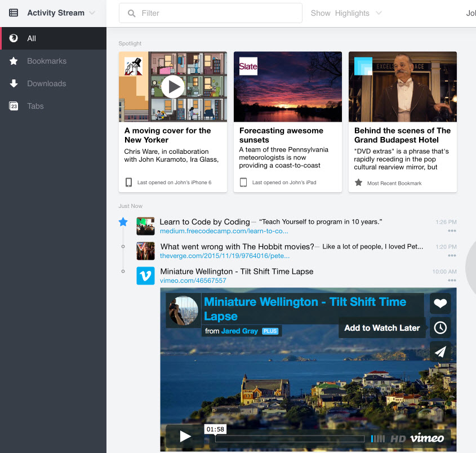Open the Show Highlights dropdown
The image size is (476, 453).
tap(346, 13)
